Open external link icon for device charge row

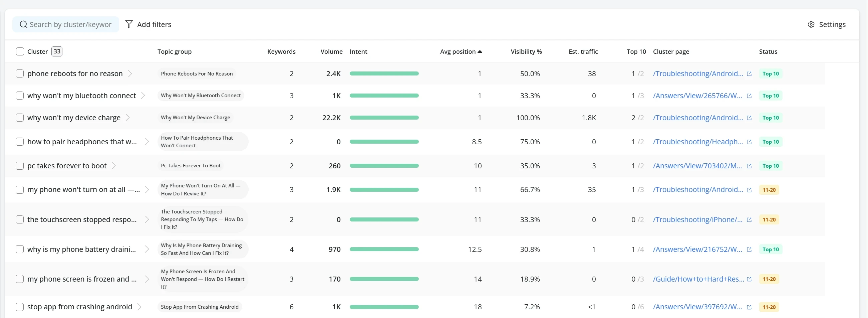749,118
